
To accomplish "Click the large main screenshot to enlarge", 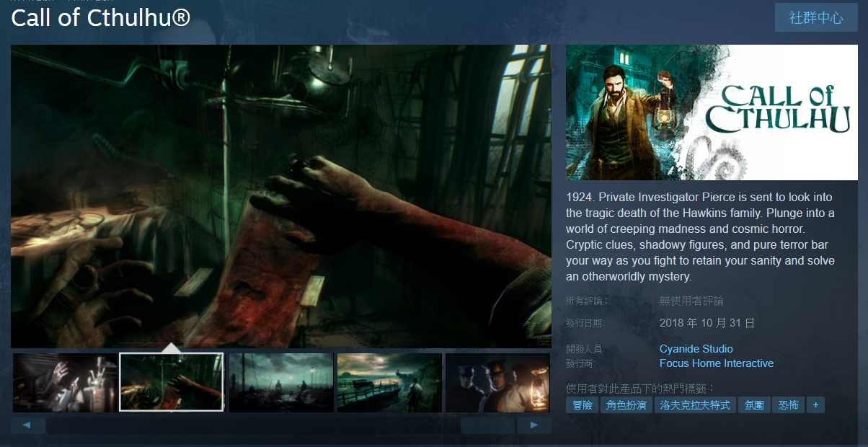I will (x=281, y=196).
